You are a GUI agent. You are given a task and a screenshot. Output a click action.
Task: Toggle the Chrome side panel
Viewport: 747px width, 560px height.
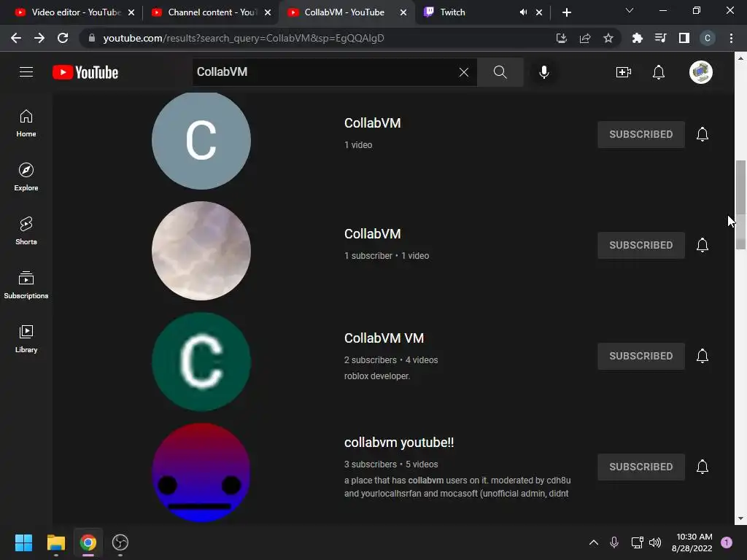point(684,38)
